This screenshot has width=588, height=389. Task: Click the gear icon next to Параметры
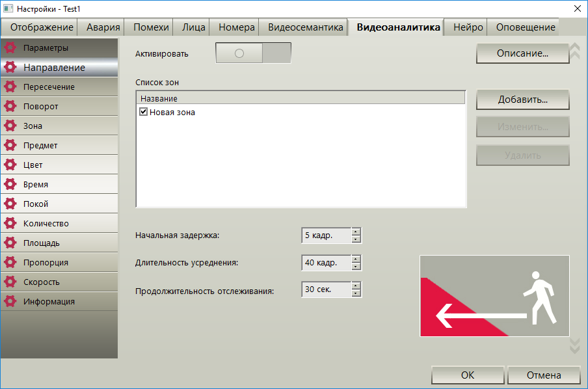(10, 47)
